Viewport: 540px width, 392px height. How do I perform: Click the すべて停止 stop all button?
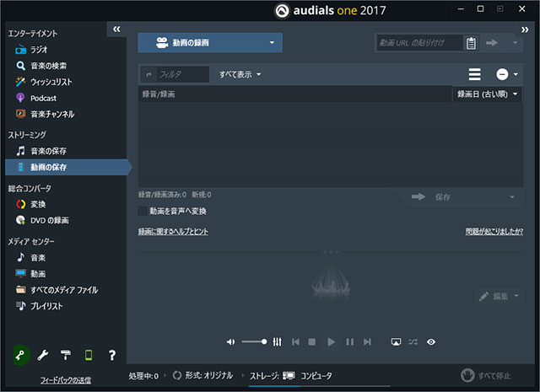click(486, 375)
